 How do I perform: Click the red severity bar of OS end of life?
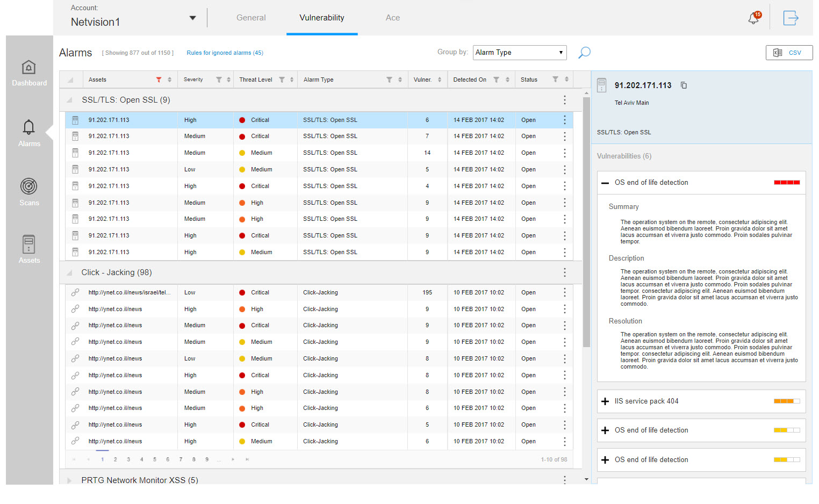(x=787, y=183)
